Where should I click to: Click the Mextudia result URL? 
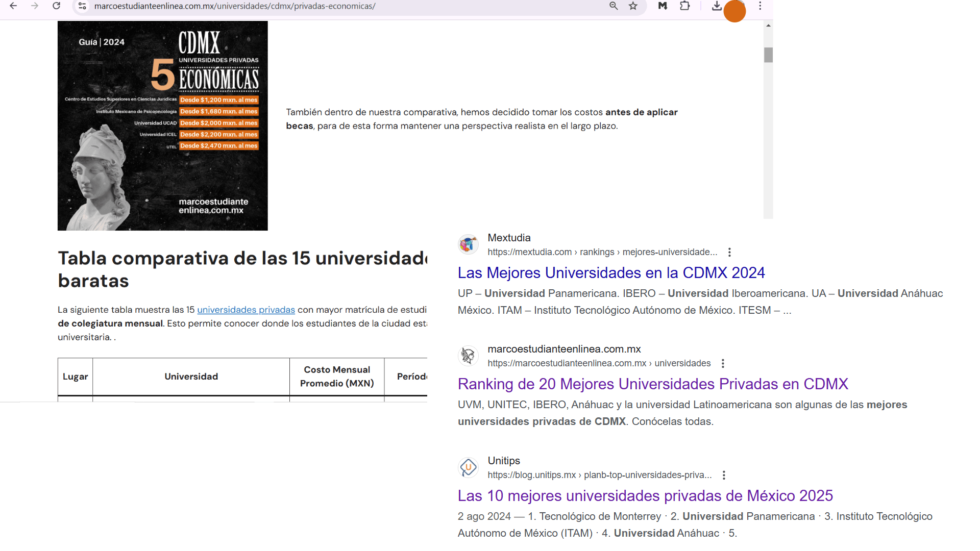[602, 252]
